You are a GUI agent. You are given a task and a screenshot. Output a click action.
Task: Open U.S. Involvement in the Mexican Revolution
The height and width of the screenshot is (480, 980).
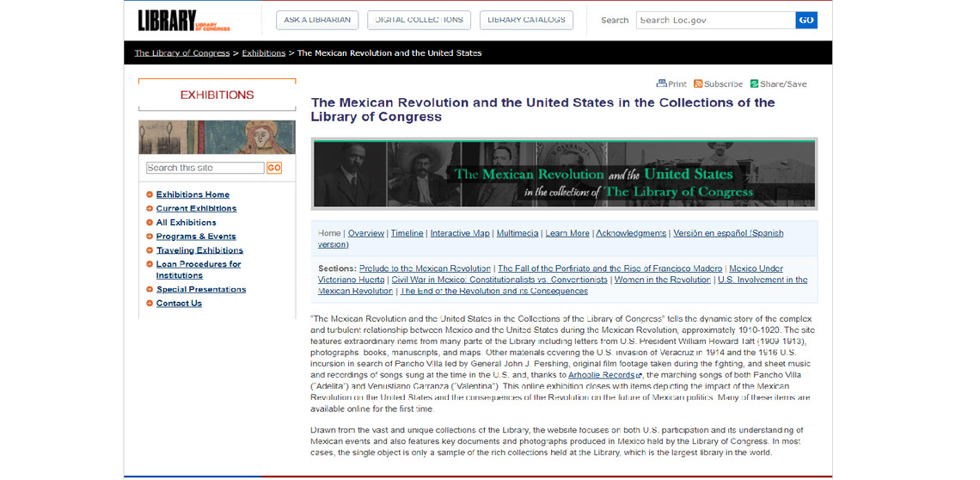coord(763,280)
